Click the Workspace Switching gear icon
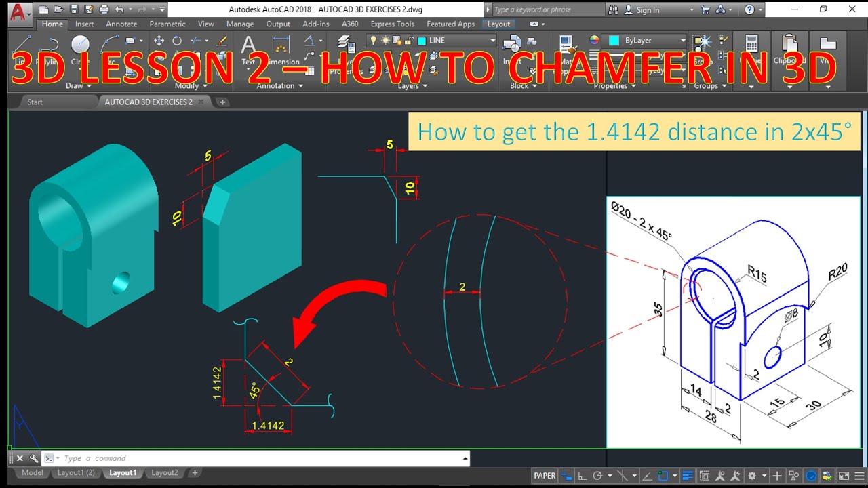The height and width of the screenshot is (488, 868). tap(753, 476)
